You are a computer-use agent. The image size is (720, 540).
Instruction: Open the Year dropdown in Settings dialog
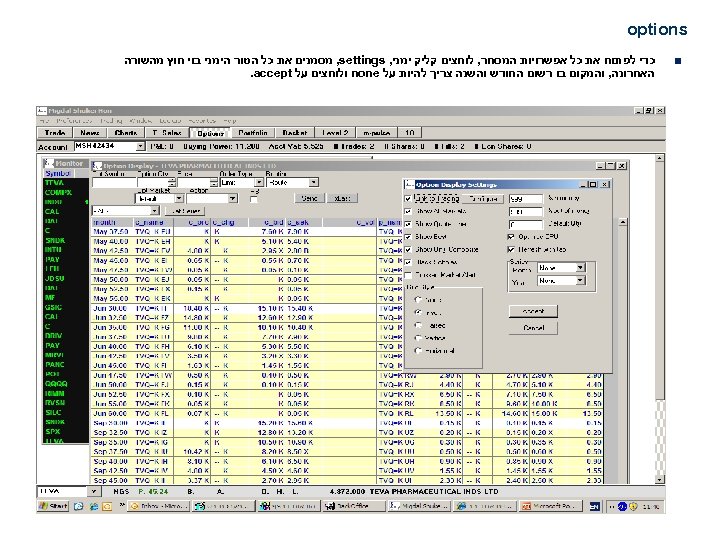[580, 280]
